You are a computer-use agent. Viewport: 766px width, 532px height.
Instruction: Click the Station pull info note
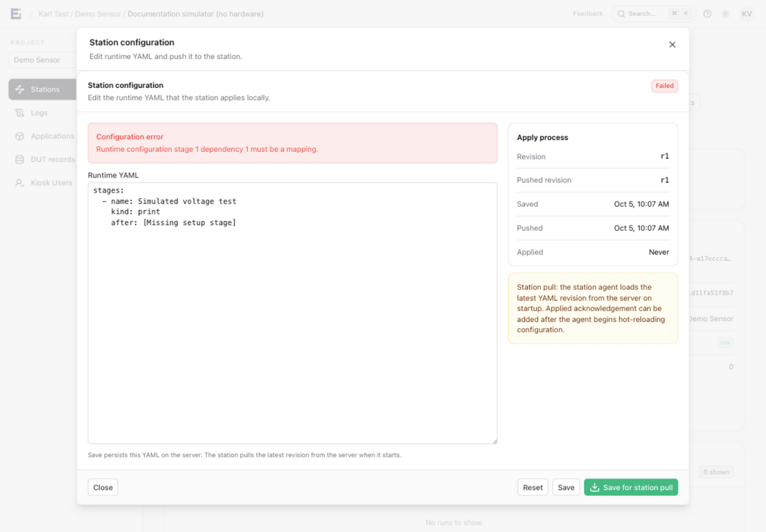(x=593, y=308)
